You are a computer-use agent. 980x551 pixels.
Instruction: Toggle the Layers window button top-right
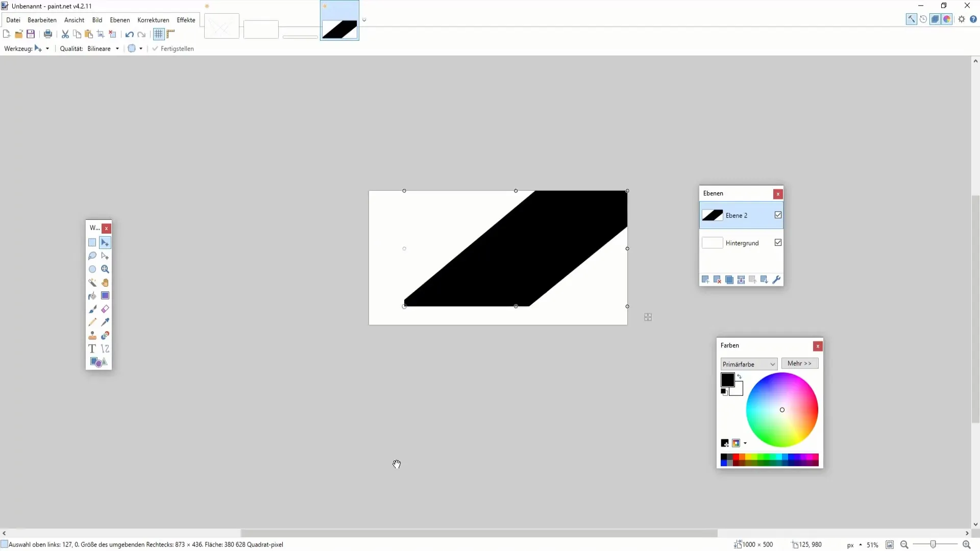(935, 19)
